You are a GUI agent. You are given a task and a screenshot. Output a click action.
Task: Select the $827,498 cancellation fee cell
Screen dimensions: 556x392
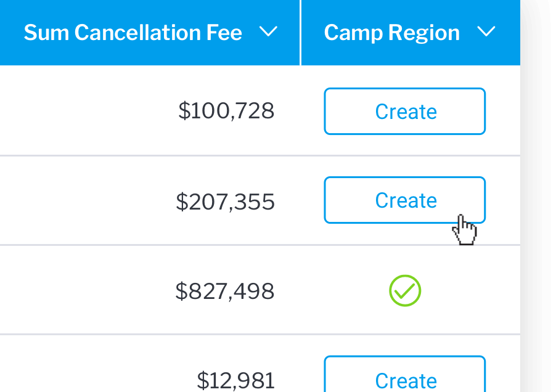coord(225,291)
